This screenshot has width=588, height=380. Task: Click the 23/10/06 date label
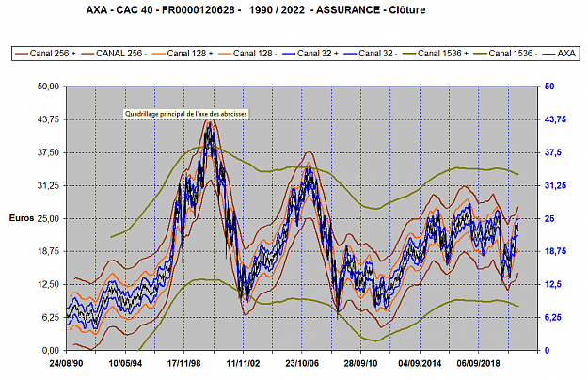pyautogui.click(x=302, y=363)
